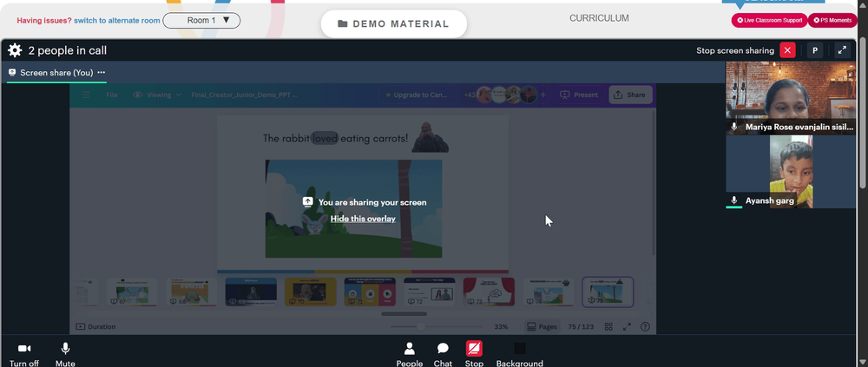Select the Screen share (You) tab
868x367 pixels.
coord(56,73)
